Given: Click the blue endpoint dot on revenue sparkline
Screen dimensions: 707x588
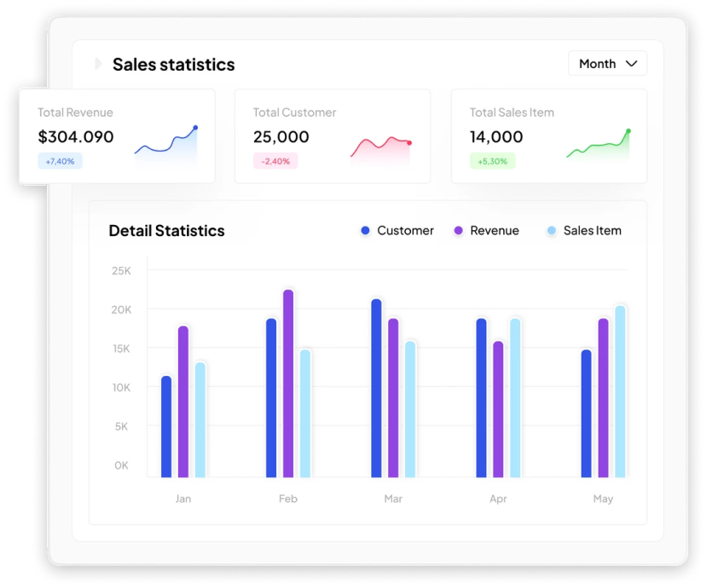Looking at the screenshot, I should (195, 128).
